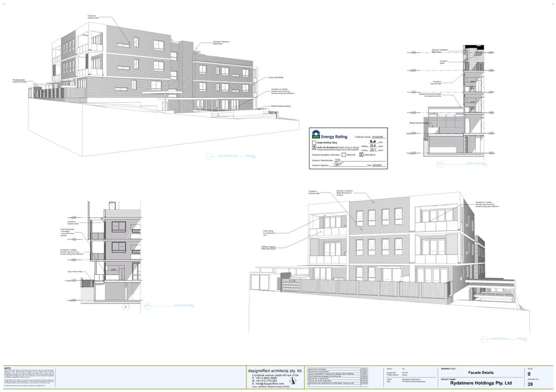This screenshot has height=392, width=556.
Task: Click the 'Dulux Paint Finish' annotation
Action: pyautogui.click(x=75, y=271)
